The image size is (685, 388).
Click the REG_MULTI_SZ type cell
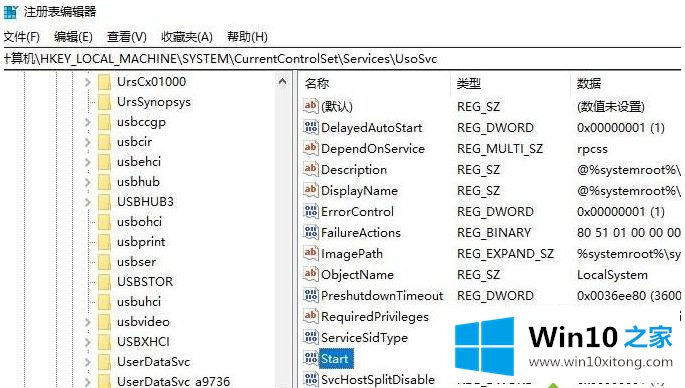(x=500, y=149)
